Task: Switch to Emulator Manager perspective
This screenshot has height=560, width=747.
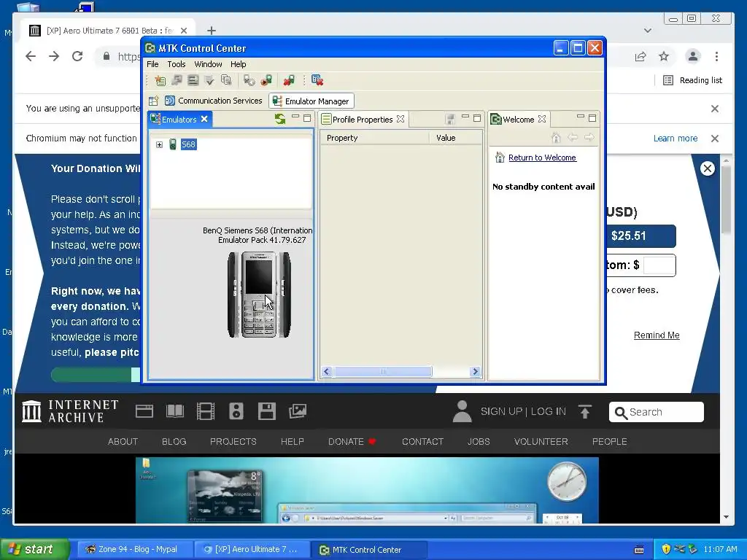Action: pyautogui.click(x=311, y=101)
